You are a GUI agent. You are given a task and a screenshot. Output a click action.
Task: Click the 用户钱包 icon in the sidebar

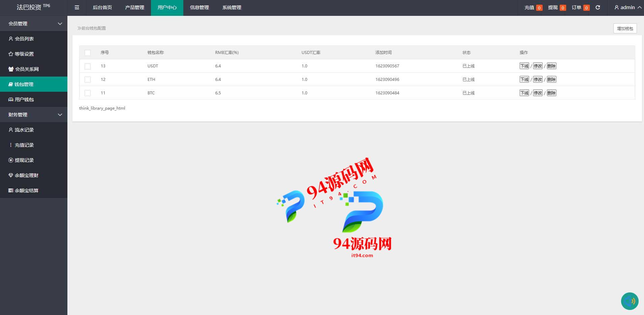[11, 99]
